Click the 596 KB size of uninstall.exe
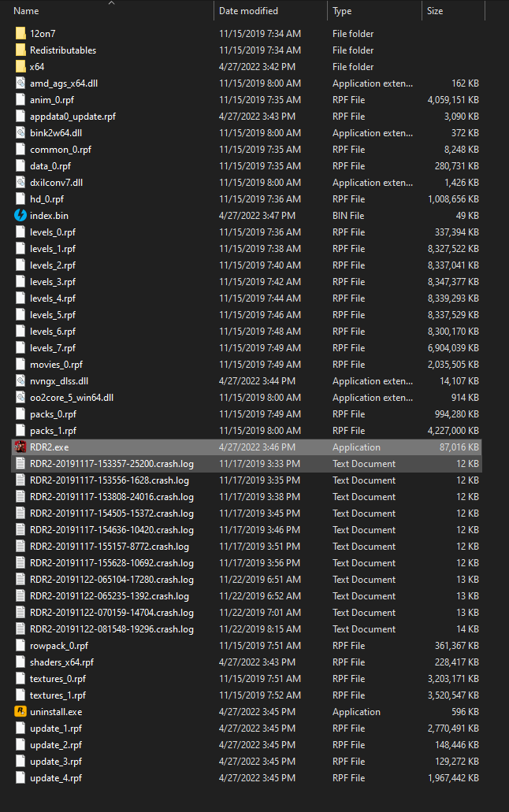 tap(465, 711)
